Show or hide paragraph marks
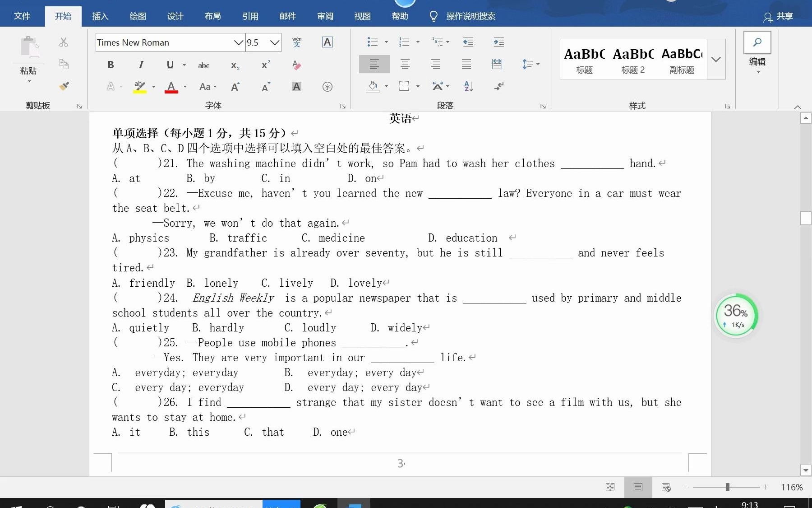Image resolution: width=812 pixels, height=508 pixels. point(498,86)
